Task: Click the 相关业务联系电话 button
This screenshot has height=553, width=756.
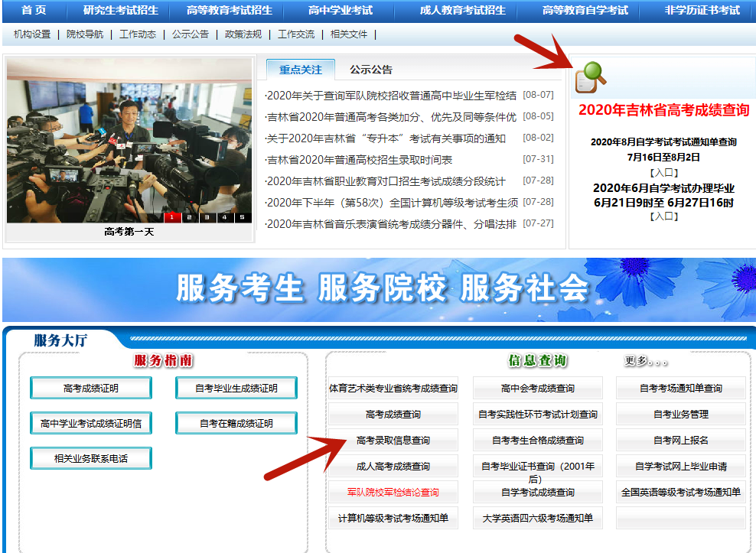Action: tap(90, 458)
